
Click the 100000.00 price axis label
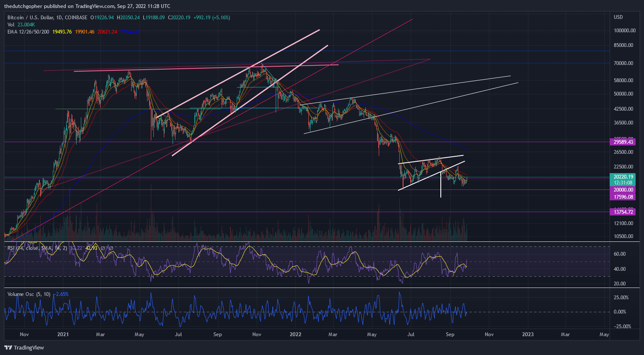click(x=625, y=31)
